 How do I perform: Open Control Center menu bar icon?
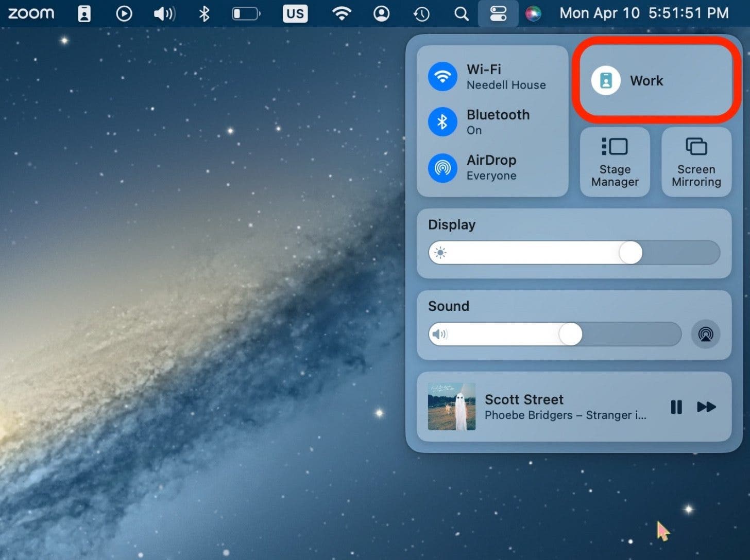coord(498,13)
